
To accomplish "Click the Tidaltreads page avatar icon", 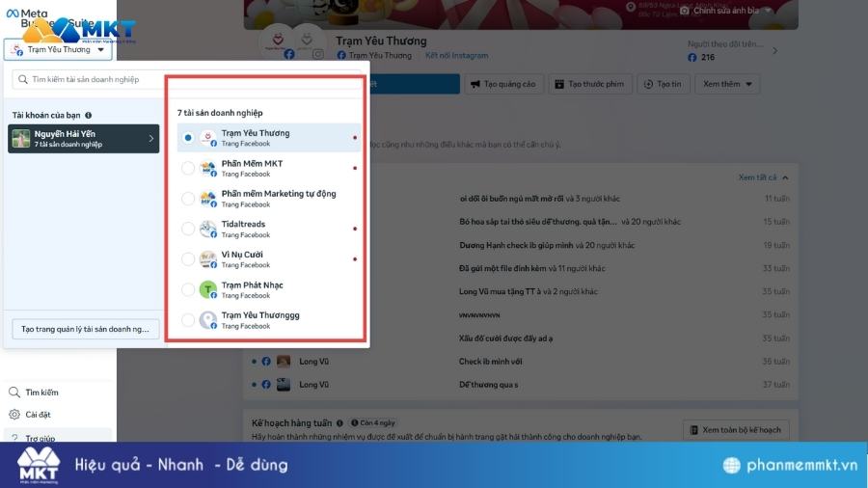I will pyautogui.click(x=208, y=229).
